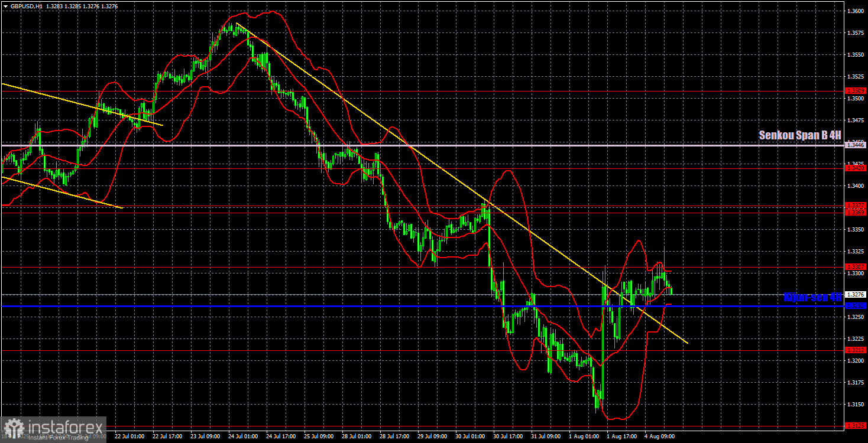Click the 29 Jul 09:00 time label

point(432,437)
